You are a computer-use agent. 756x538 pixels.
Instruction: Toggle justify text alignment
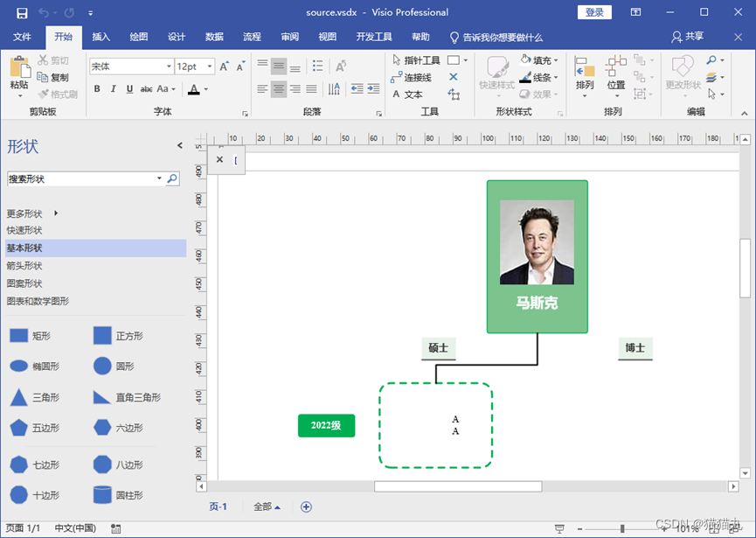[311, 88]
